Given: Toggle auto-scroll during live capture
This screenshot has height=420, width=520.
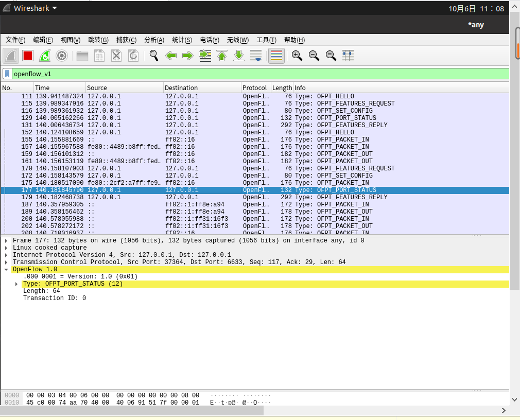Looking at the screenshot, I should [256, 56].
